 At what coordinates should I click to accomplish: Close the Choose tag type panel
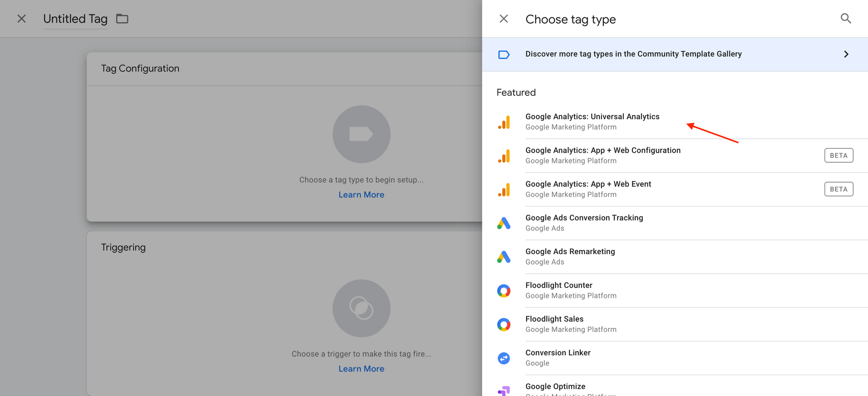click(x=503, y=19)
